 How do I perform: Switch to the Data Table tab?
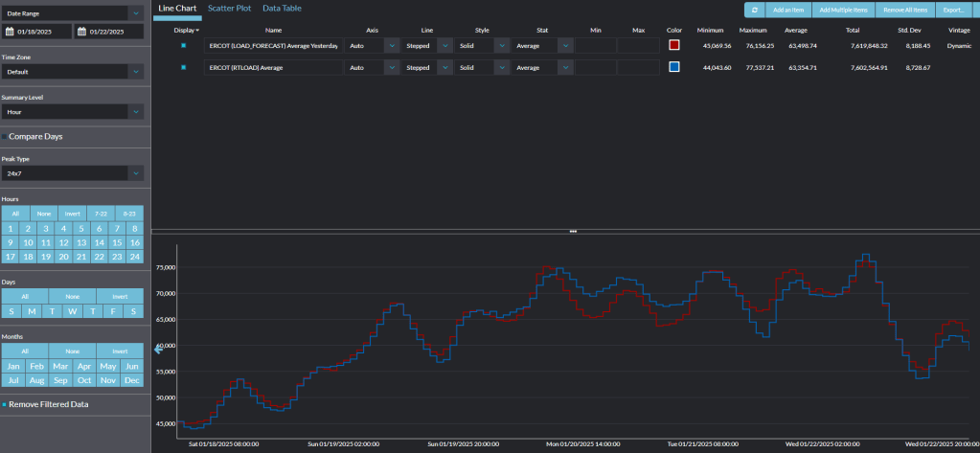[282, 8]
